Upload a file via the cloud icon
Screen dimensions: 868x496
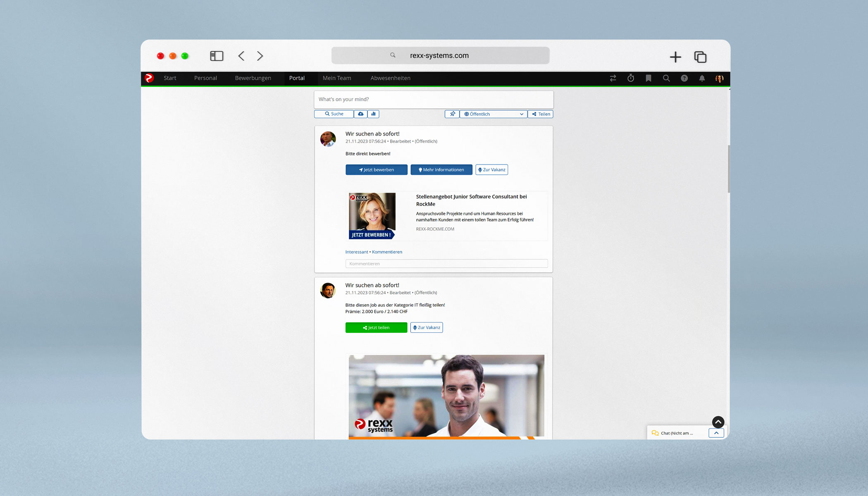360,114
